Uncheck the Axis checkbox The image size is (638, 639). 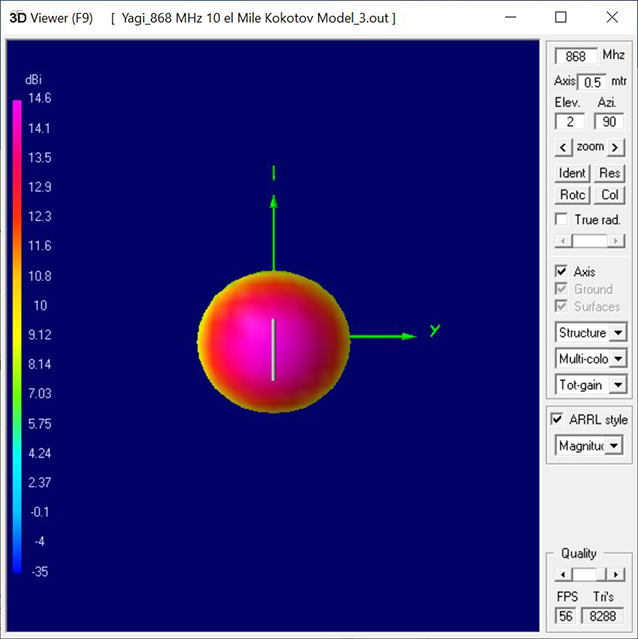click(561, 271)
